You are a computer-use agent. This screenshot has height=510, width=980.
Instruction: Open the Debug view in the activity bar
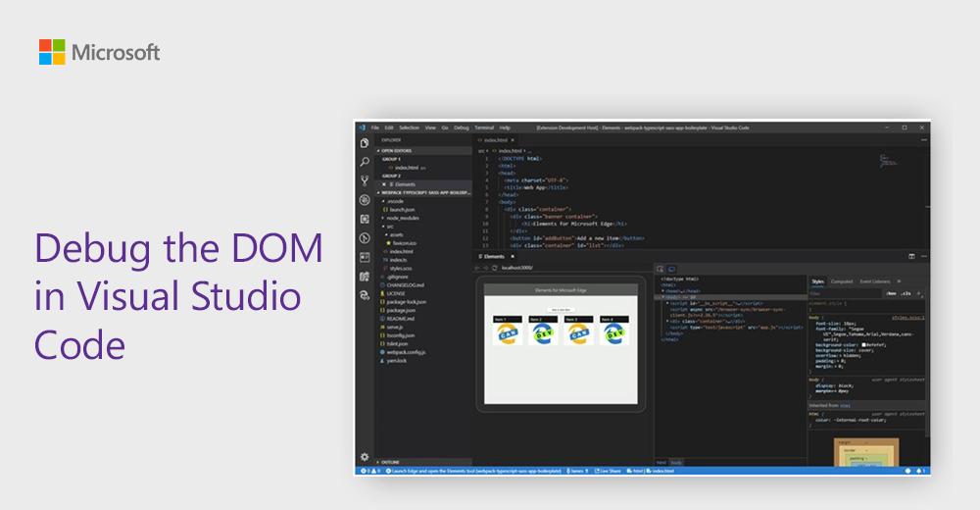click(365, 200)
